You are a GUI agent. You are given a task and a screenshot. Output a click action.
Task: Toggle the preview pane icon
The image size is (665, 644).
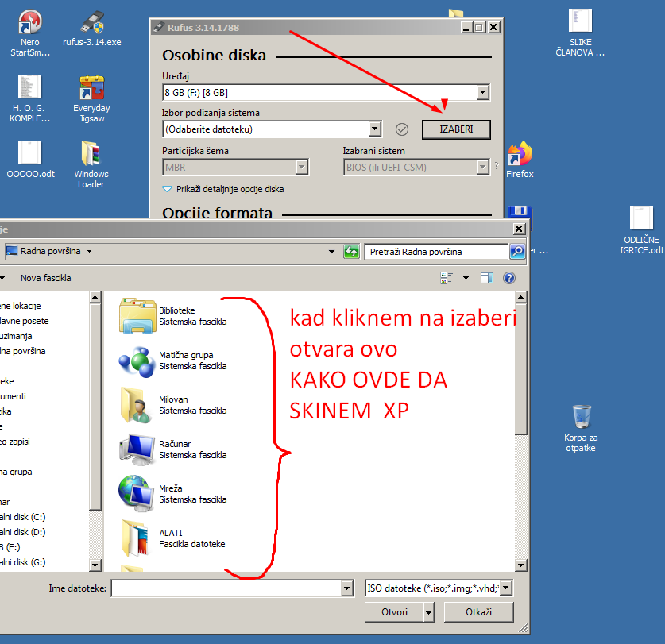pyautogui.click(x=487, y=278)
